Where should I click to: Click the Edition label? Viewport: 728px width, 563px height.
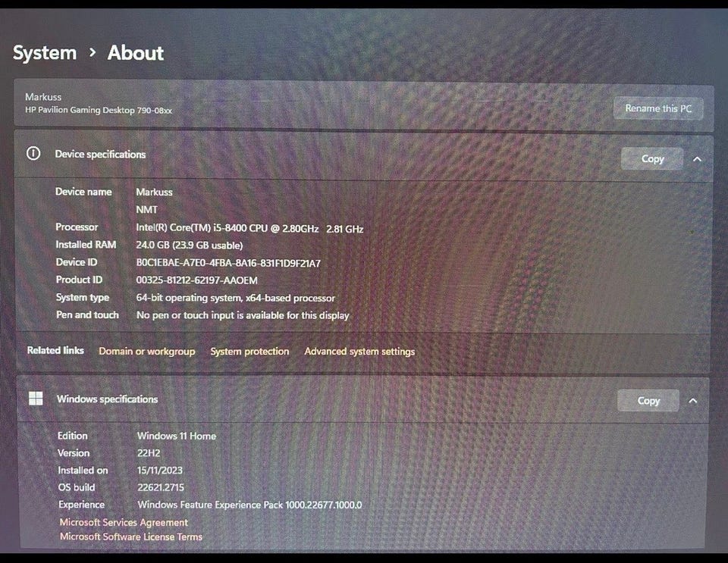coord(73,436)
